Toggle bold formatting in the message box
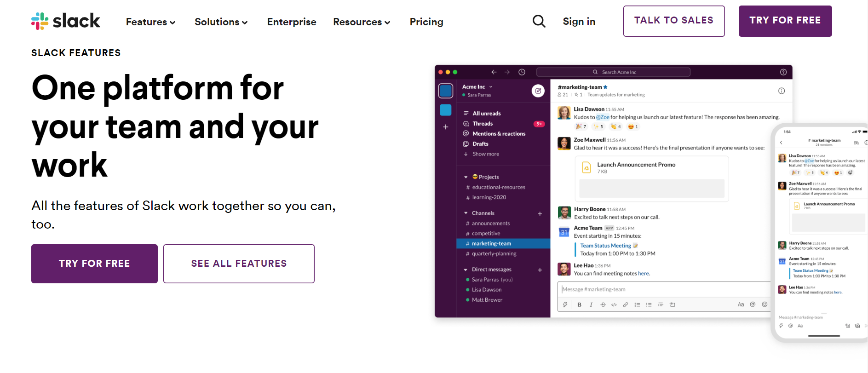 [x=579, y=304]
